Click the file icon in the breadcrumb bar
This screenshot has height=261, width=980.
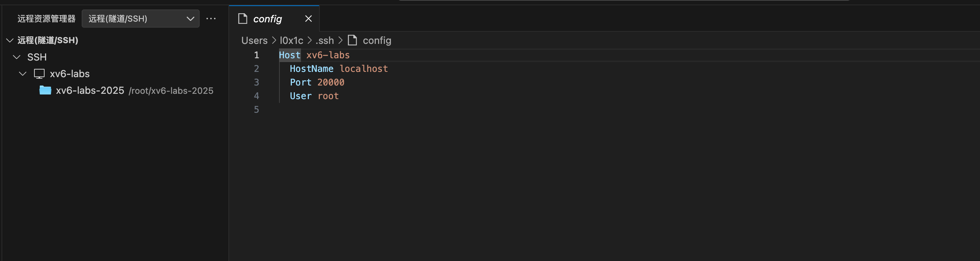click(x=352, y=40)
